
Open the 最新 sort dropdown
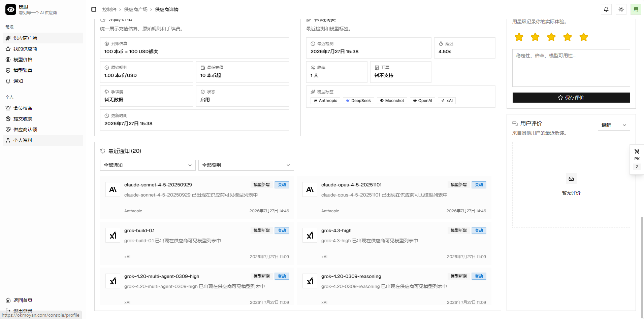614,125
